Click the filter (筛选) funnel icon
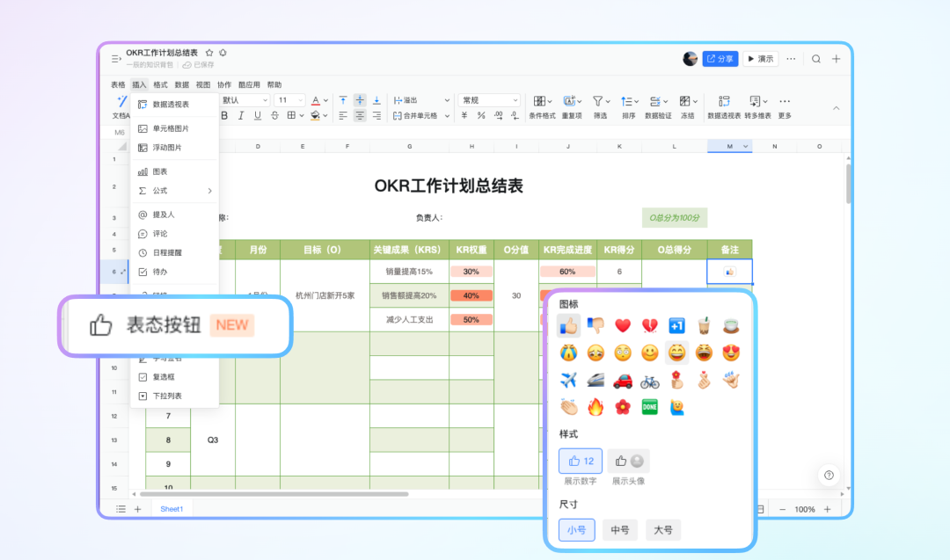 tap(598, 101)
